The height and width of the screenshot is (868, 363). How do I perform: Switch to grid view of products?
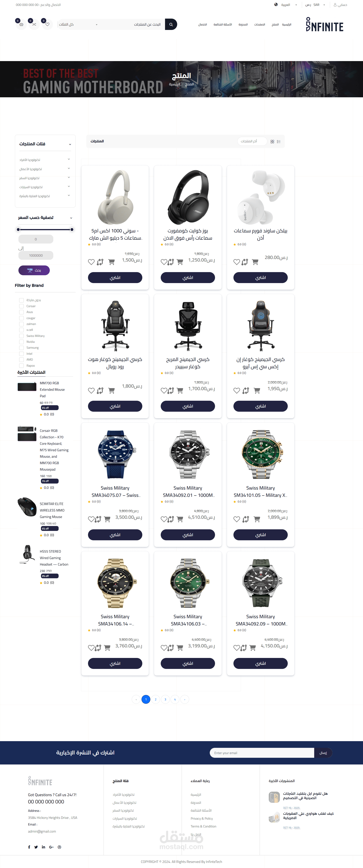272,142
